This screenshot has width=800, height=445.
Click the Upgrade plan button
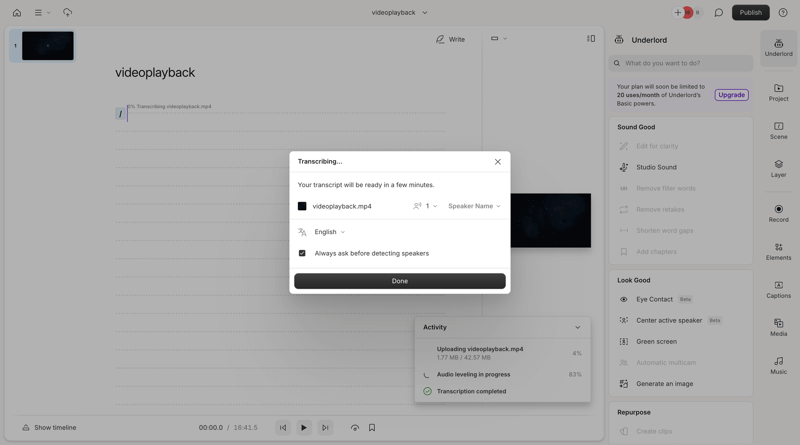point(731,95)
